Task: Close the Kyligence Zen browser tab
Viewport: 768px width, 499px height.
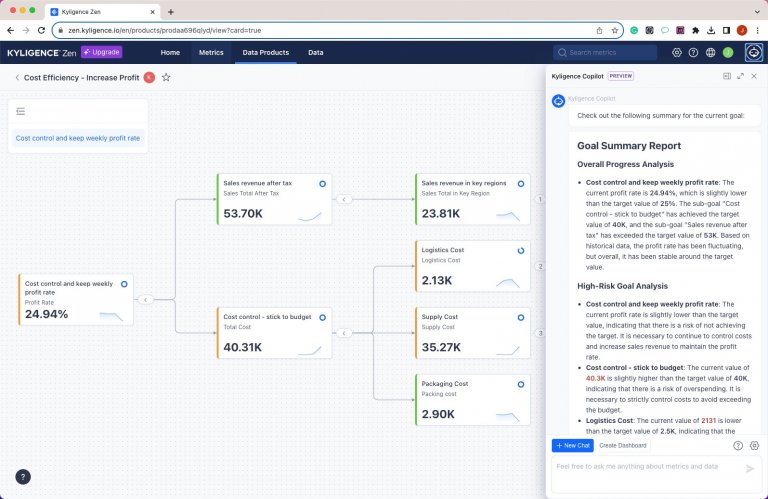Action: 152,12
